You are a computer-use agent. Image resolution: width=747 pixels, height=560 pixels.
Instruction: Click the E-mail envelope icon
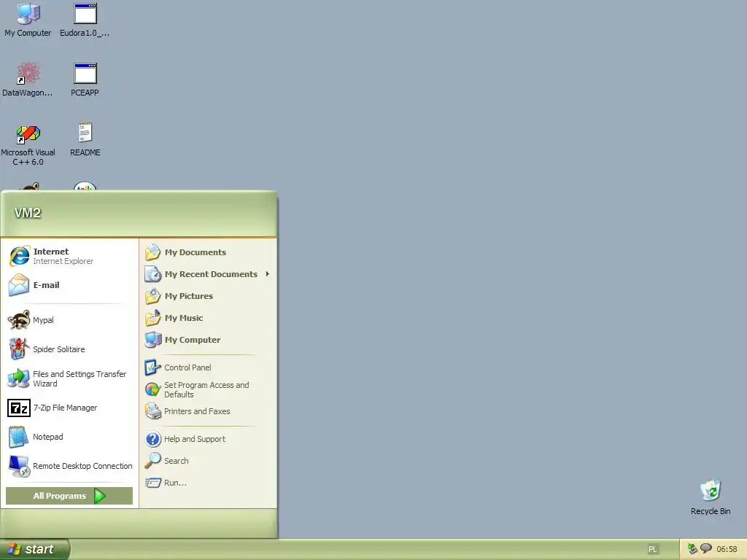(x=19, y=285)
